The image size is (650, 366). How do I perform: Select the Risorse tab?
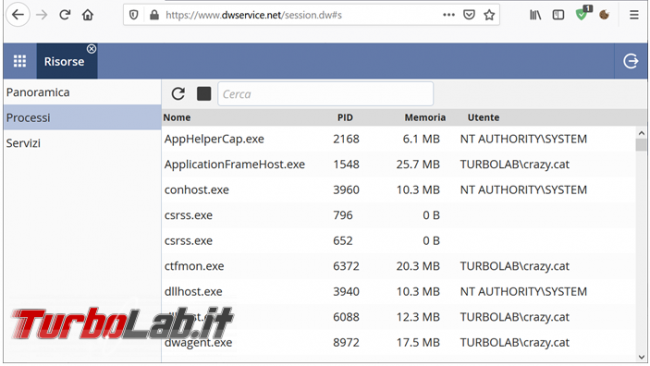click(64, 61)
